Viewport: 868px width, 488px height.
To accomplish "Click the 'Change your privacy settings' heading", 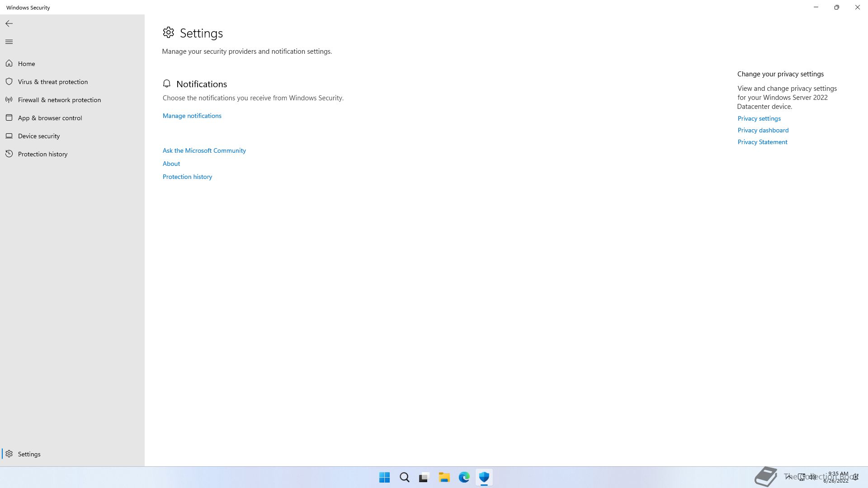I will tap(781, 74).
